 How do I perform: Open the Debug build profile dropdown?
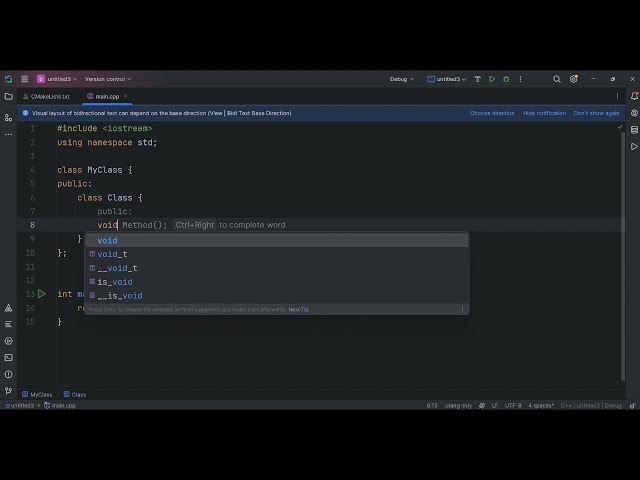[402, 79]
